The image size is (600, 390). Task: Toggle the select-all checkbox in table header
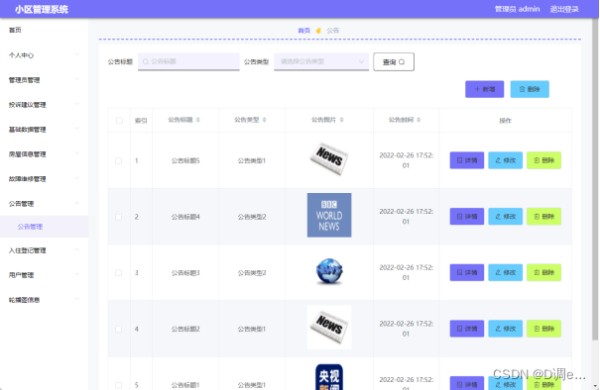click(119, 121)
